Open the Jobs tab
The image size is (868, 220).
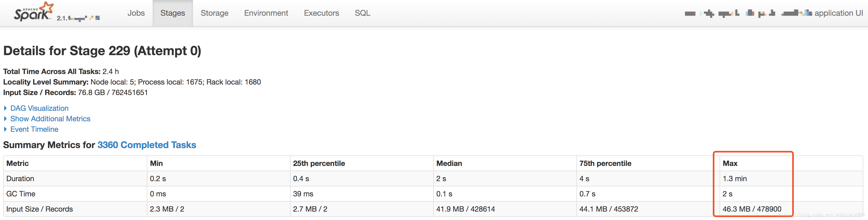coord(136,13)
